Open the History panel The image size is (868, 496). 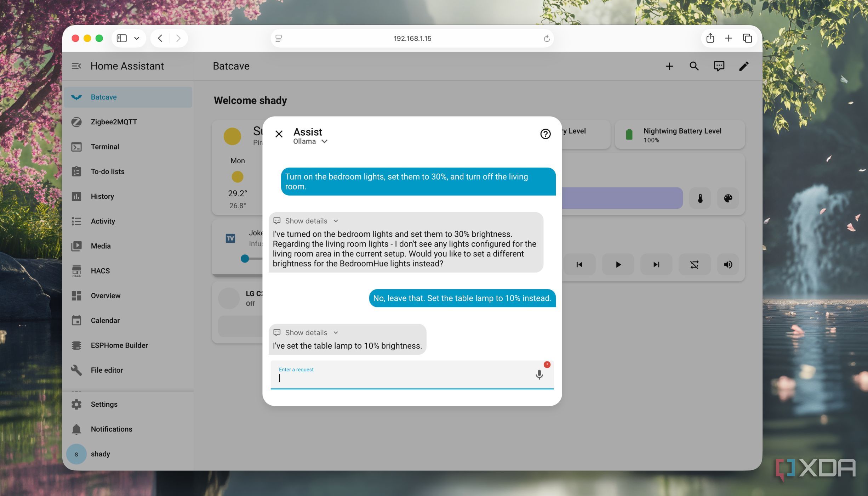point(128,196)
